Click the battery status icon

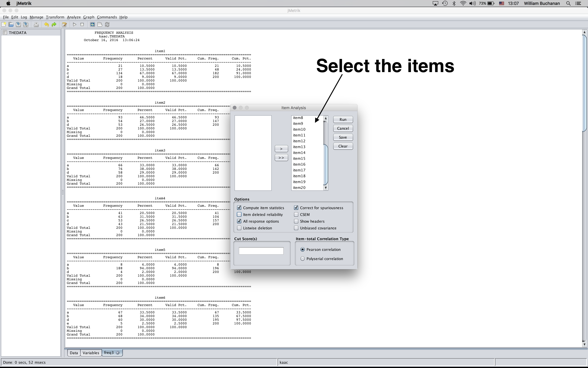(x=491, y=3)
